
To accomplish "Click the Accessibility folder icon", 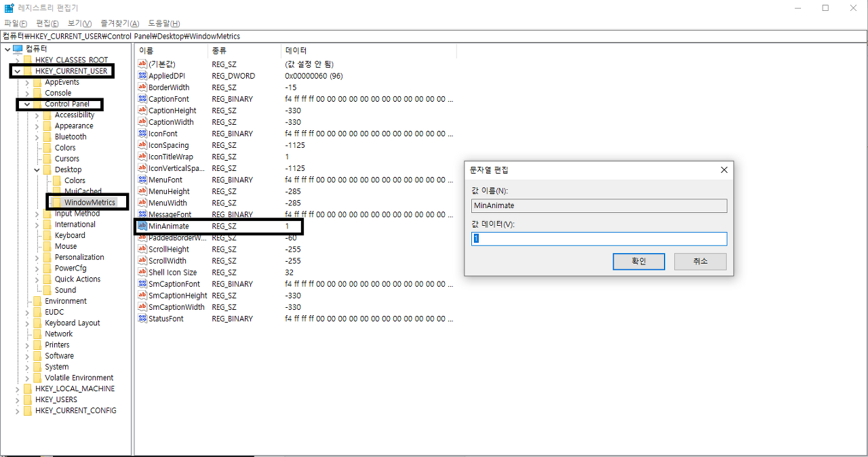I will (x=47, y=115).
